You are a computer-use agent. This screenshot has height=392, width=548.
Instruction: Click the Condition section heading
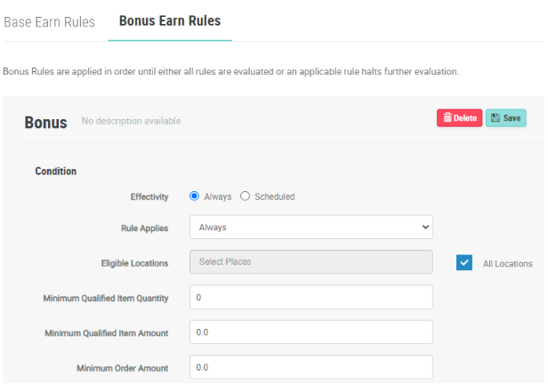[x=55, y=172]
